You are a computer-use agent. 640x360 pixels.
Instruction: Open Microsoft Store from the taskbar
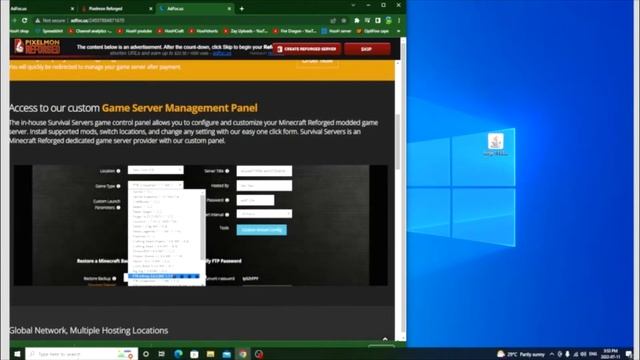click(194, 354)
